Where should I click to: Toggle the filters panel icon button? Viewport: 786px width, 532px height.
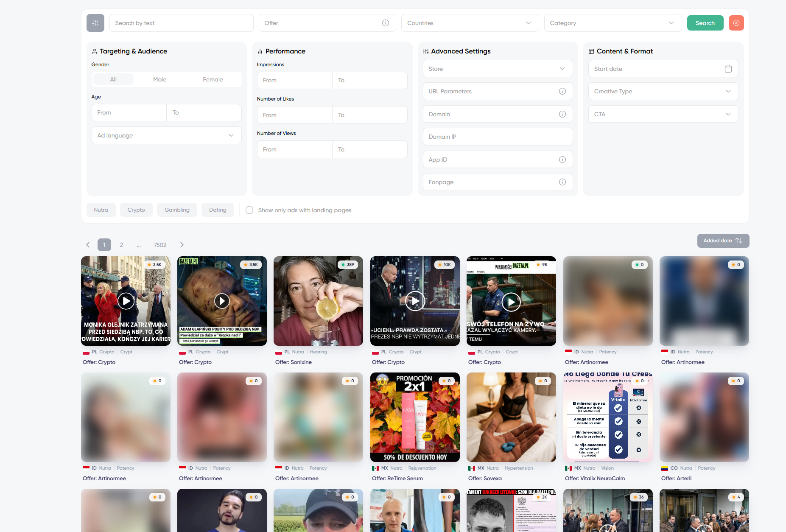95,23
